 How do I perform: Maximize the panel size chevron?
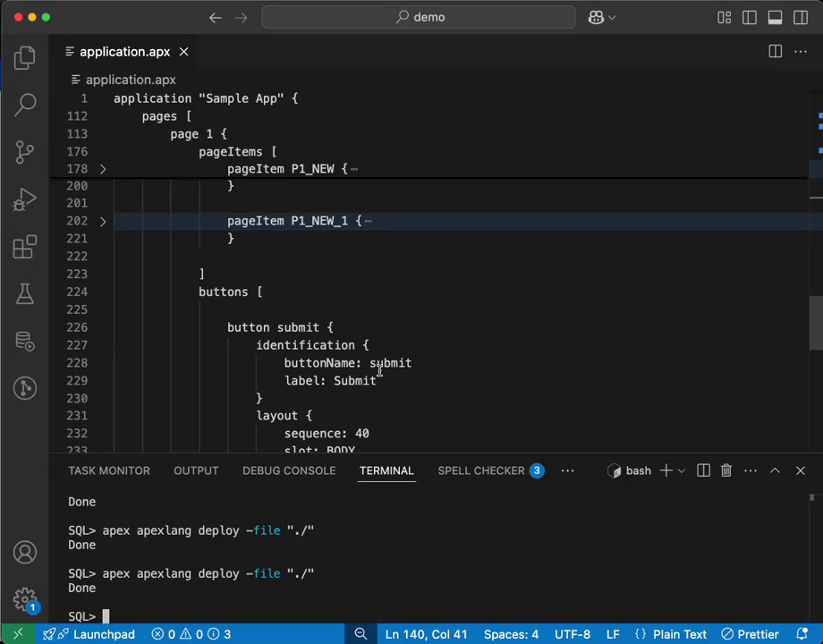click(x=775, y=470)
